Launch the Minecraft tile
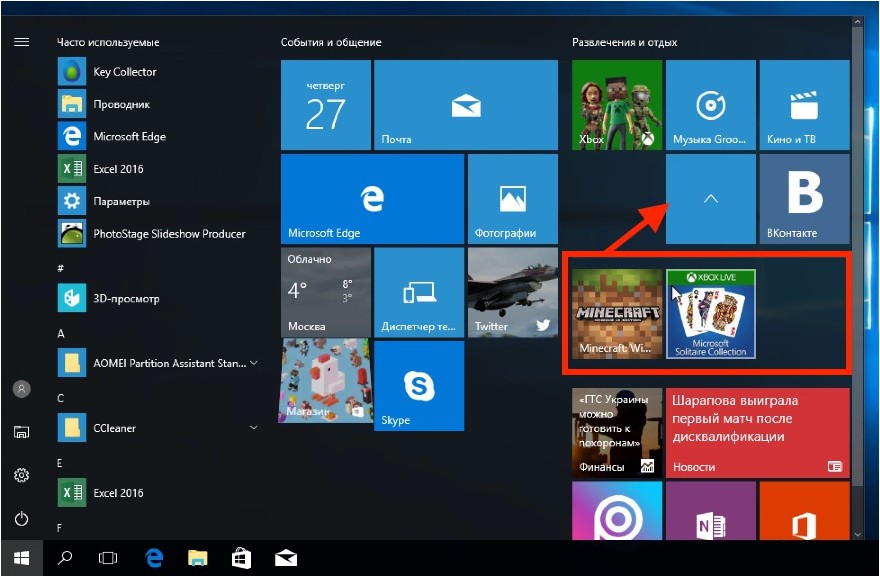This screenshot has height=577, width=880. pos(617,313)
